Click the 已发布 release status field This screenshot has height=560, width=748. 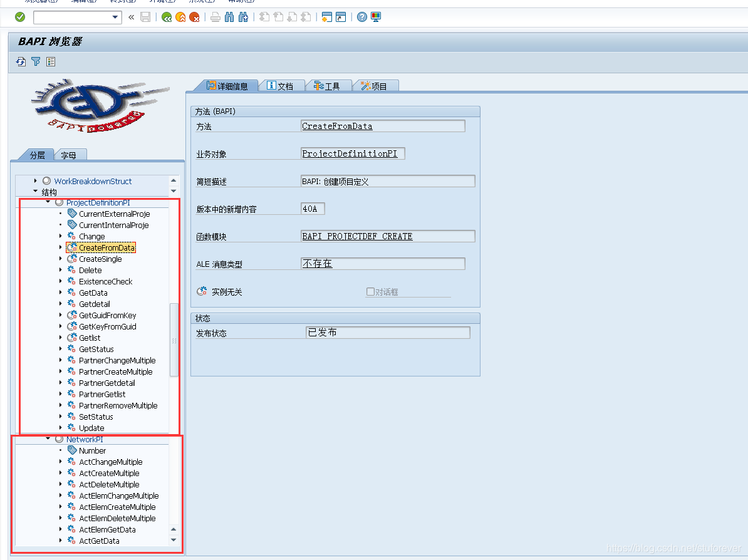pyautogui.click(x=388, y=333)
